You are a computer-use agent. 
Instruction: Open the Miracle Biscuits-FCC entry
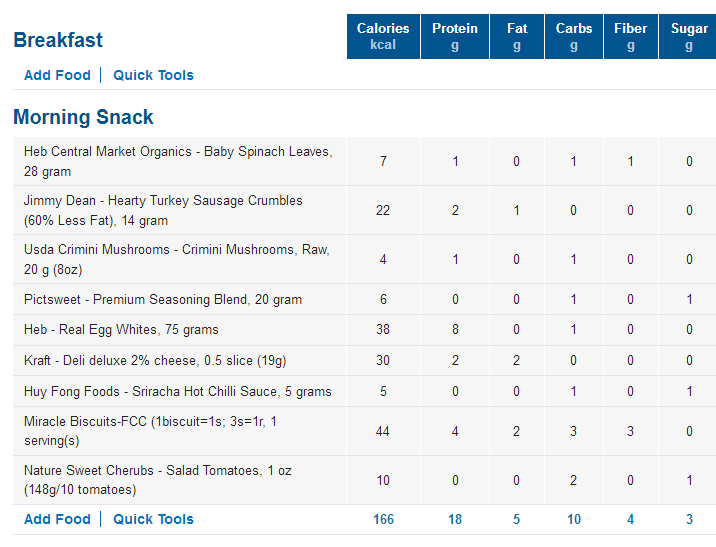pyautogui.click(x=150, y=431)
